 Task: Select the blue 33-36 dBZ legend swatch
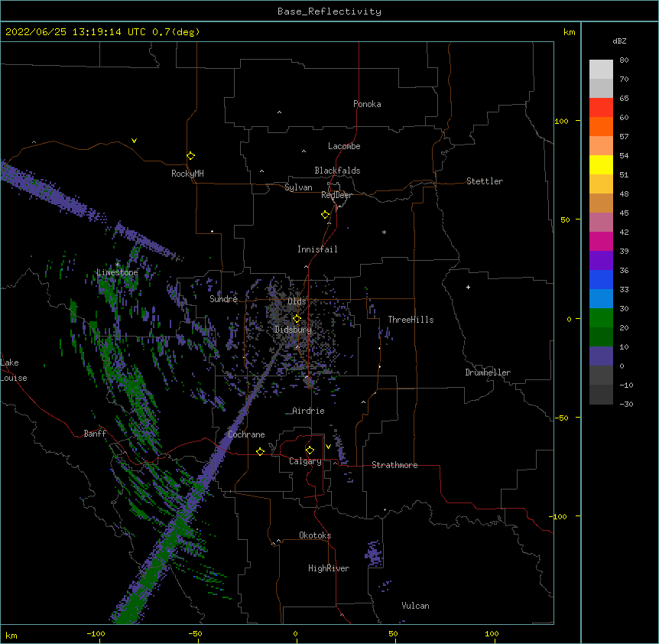601,279
